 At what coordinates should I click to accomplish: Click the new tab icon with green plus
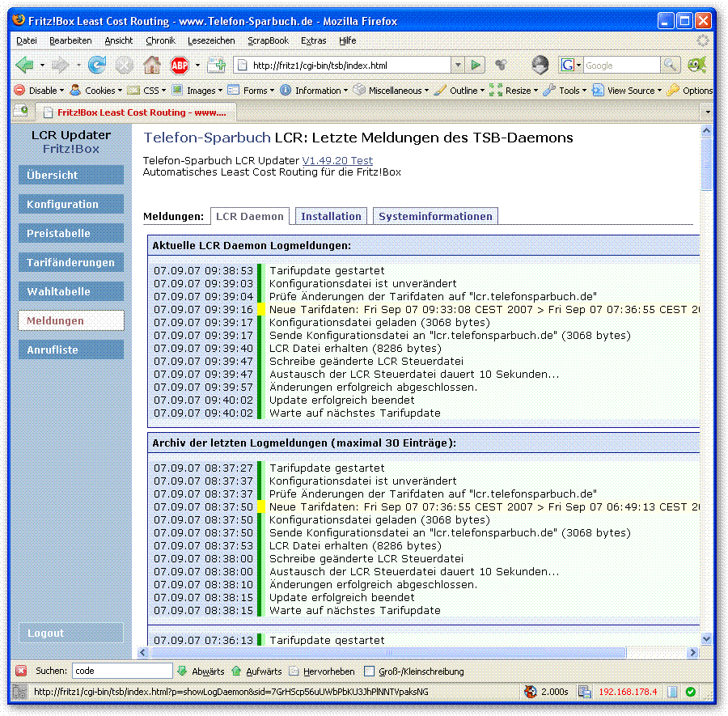(216, 65)
